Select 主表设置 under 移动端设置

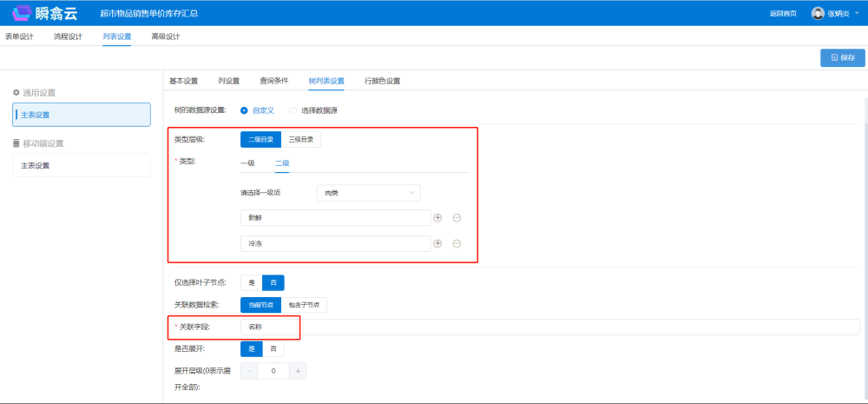[82, 165]
